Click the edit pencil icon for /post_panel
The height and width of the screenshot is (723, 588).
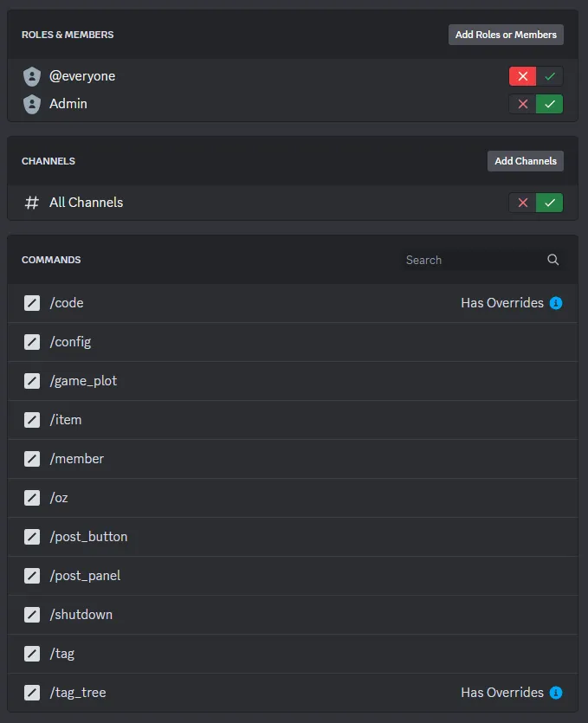coord(32,576)
